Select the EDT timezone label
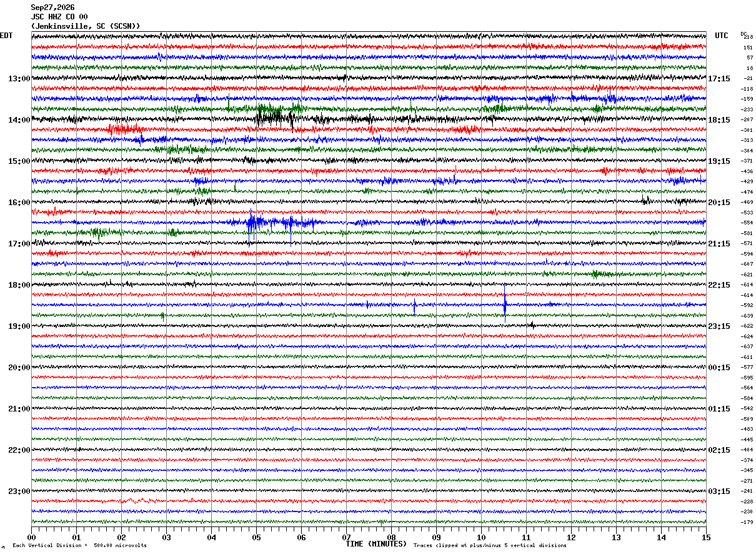The width and height of the screenshot is (756, 554). 6,36
